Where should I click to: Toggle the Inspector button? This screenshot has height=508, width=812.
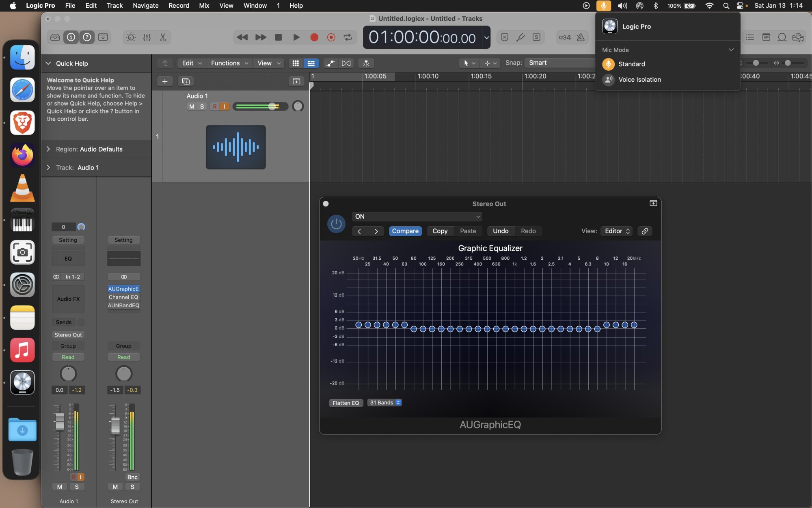coord(71,37)
